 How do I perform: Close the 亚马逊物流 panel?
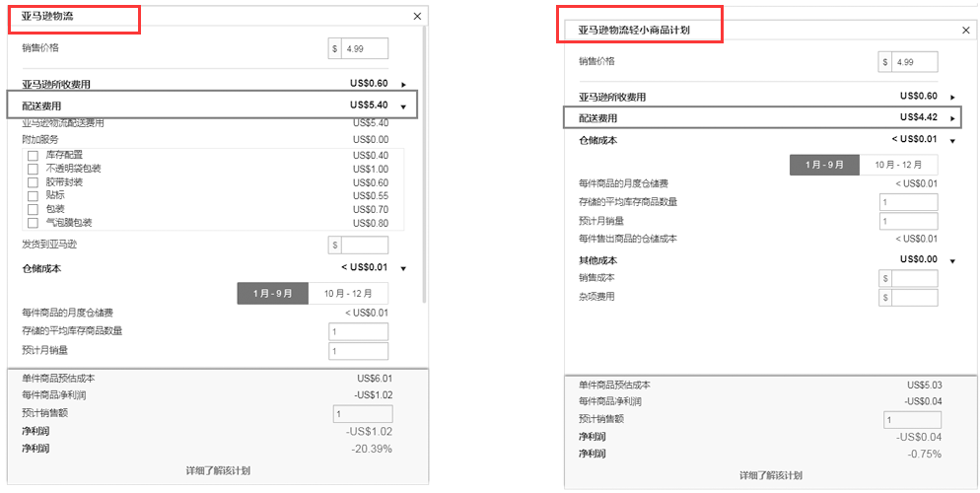(417, 16)
